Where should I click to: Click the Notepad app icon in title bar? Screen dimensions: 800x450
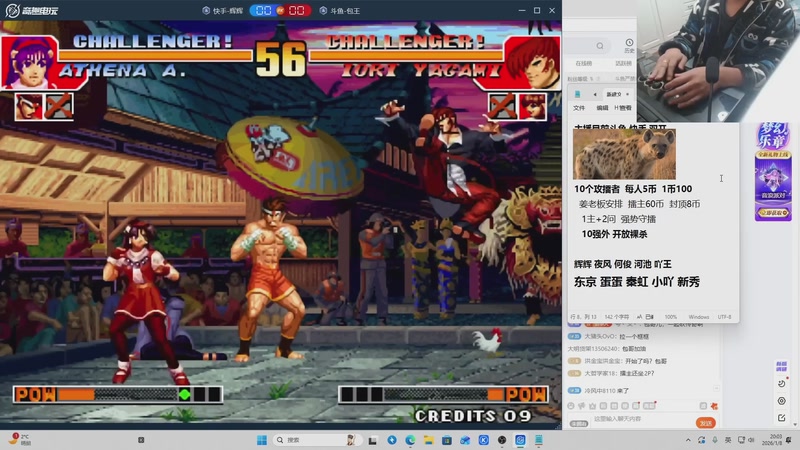[578, 94]
